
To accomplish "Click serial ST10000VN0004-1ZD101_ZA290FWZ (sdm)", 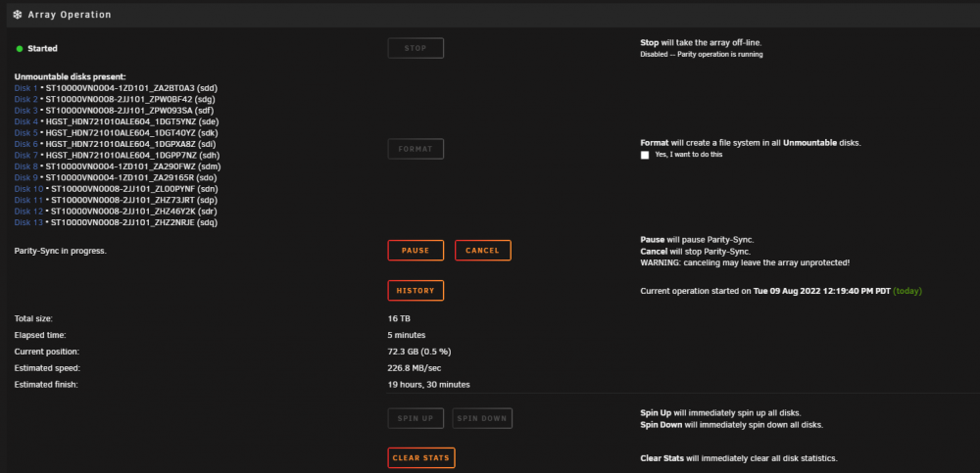I will [133, 166].
